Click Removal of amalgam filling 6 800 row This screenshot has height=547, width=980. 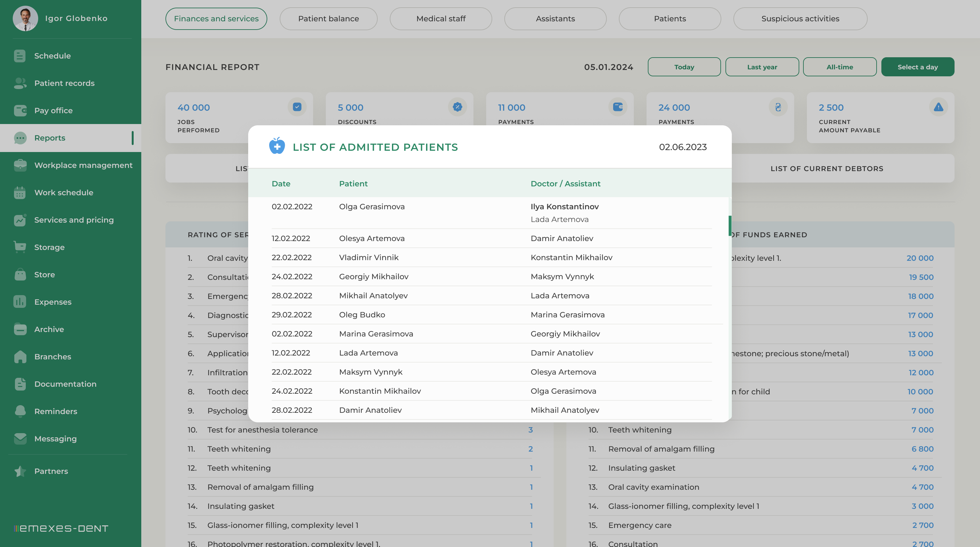[x=761, y=449]
